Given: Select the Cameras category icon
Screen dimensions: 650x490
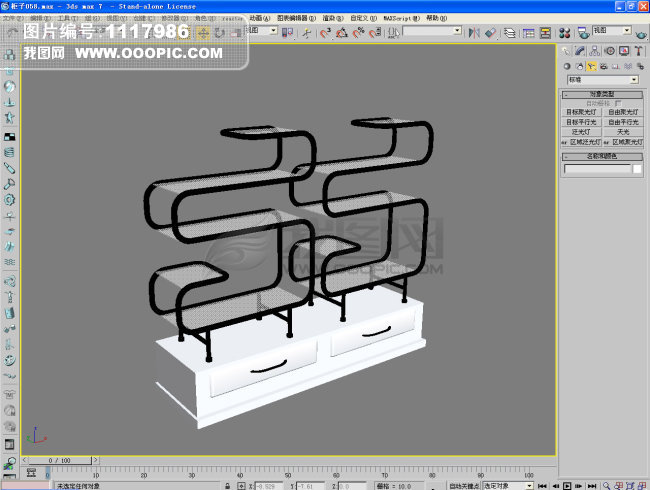Looking at the screenshot, I should click(603, 66).
